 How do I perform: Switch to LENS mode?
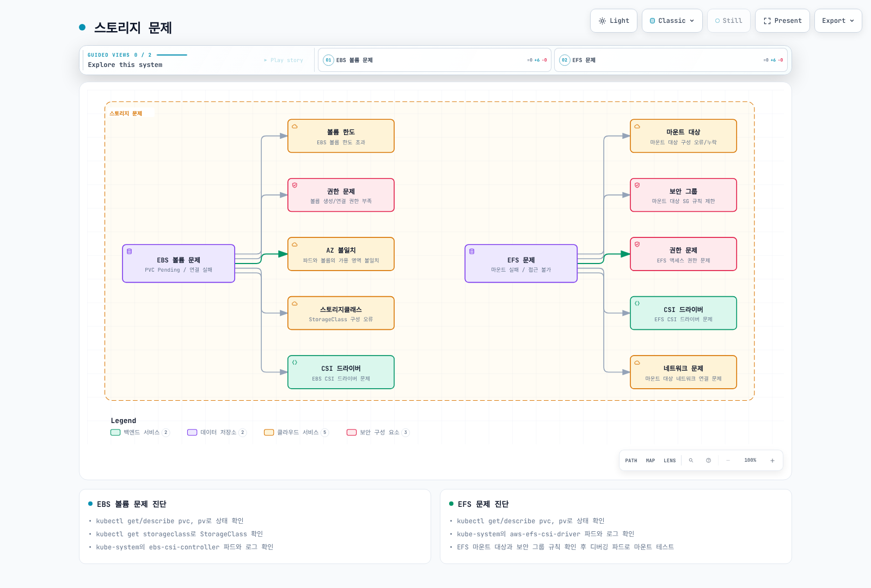point(670,461)
